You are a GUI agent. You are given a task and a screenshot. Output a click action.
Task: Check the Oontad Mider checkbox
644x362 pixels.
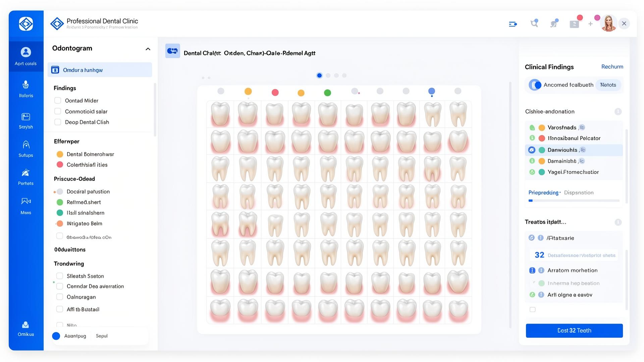tap(58, 101)
